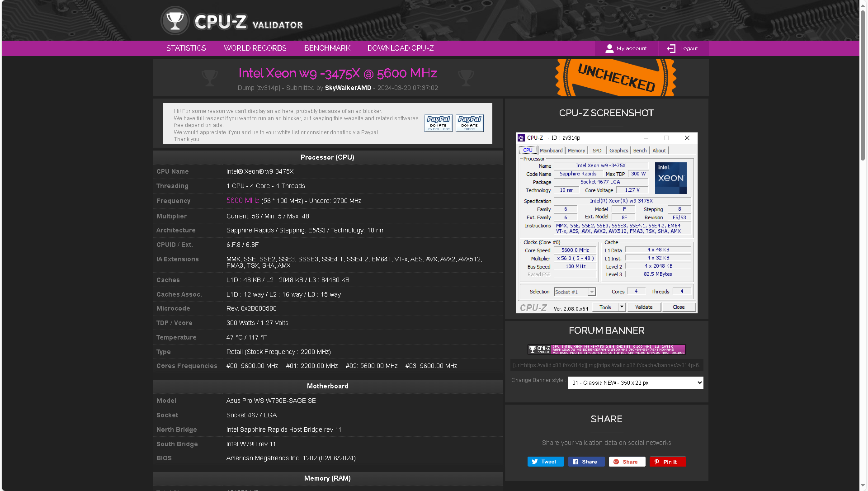Open the Change Banner style dropdown
The width and height of the screenshot is (868, 491).
tap(636, 382)
